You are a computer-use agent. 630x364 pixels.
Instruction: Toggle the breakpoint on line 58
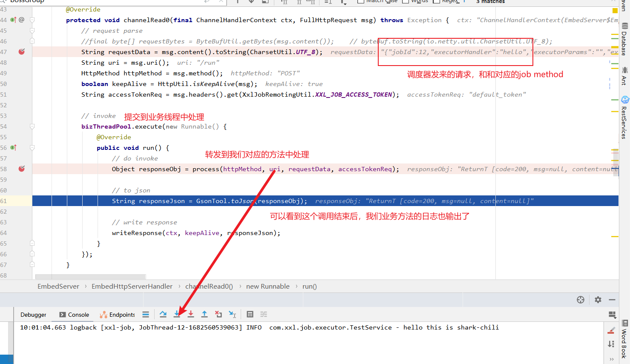tap(21, 169)
